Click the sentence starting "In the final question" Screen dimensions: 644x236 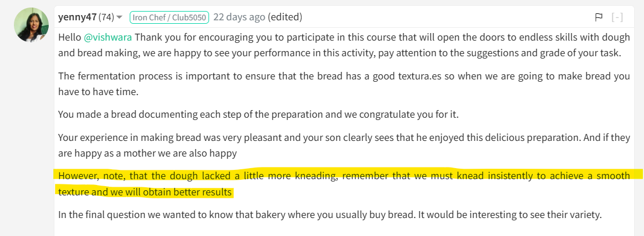[x=330, y=215]
